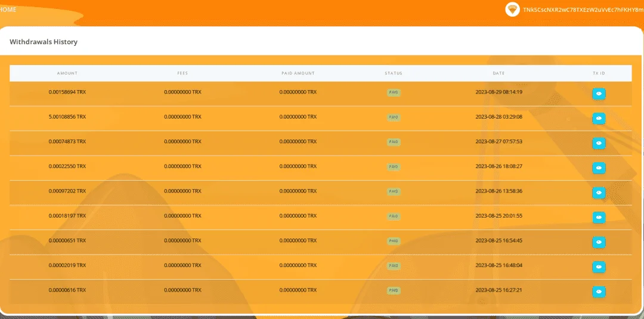Viewport: 644px width, 319px height.
Task: Select the PAID badge dated 2023-08-25 16:27:21
Action: click(x=394, y=290)
